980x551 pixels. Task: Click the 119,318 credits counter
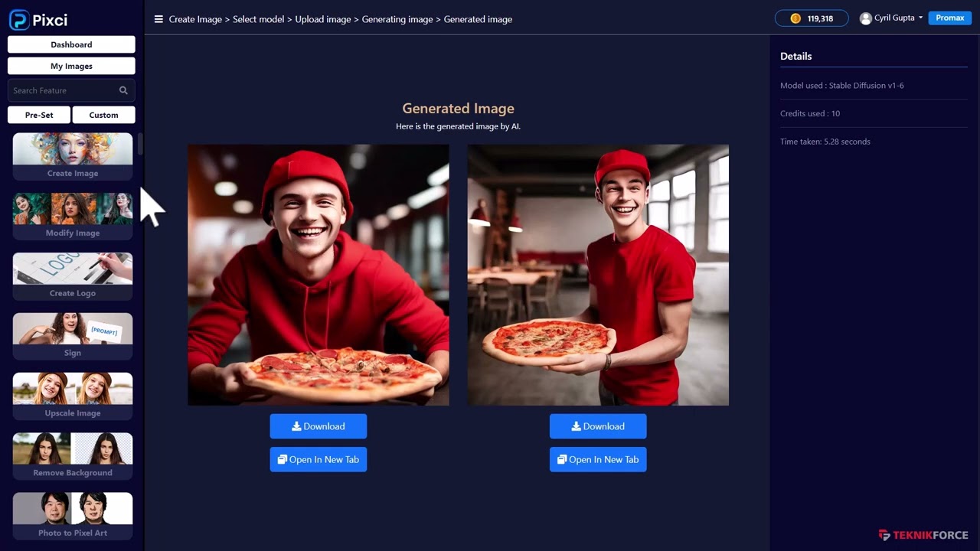pyautogui.click(x=812, y=18)
